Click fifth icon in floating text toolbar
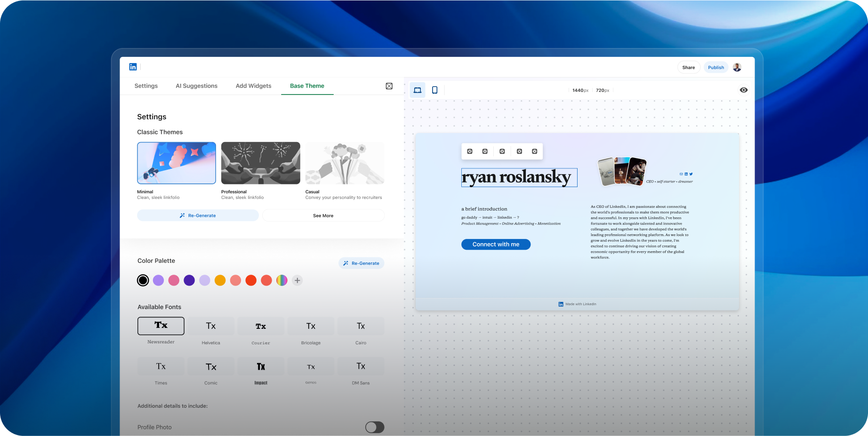The height and width of the screenshot is (436, 868). [x=534, y=151]
